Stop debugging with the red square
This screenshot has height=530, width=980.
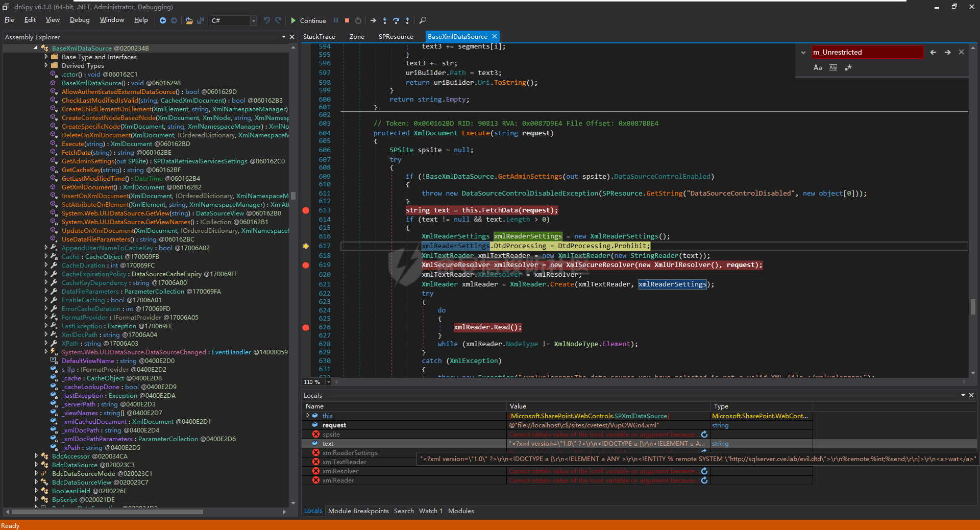coord(347,20)
